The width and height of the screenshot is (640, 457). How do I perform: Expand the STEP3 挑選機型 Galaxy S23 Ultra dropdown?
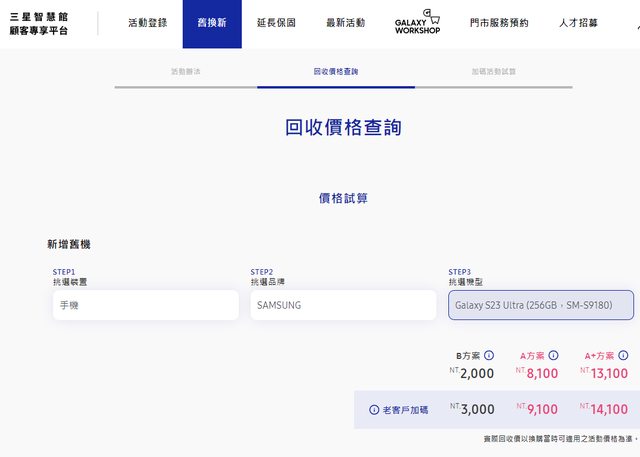[541, 305]
